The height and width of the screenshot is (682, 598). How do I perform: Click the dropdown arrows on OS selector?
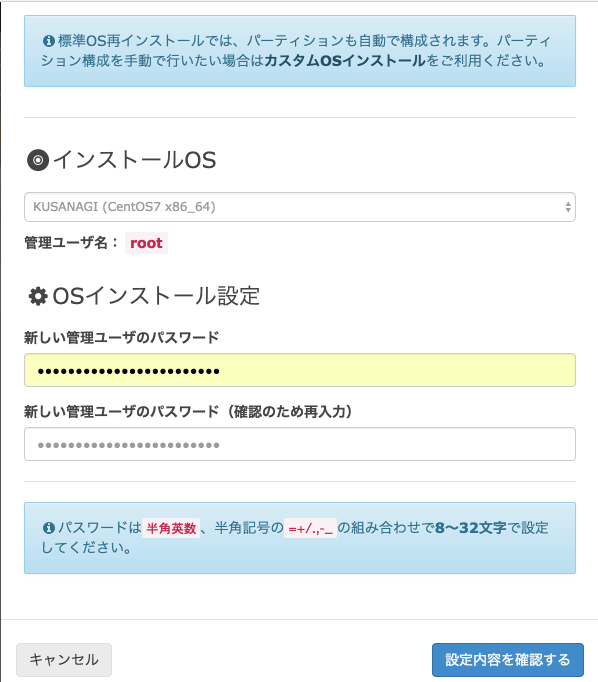pyautogui.click(x=568, y=207)
